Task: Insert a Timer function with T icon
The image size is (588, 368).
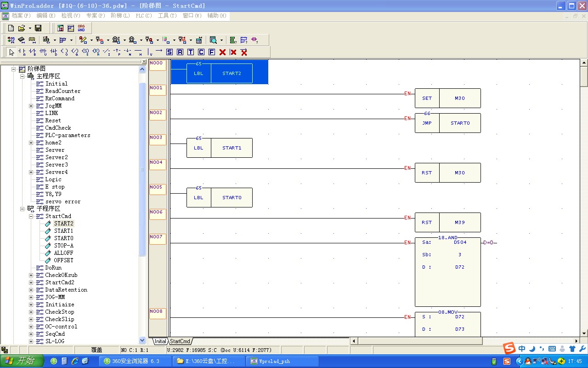Action: (x=191, y=52)
